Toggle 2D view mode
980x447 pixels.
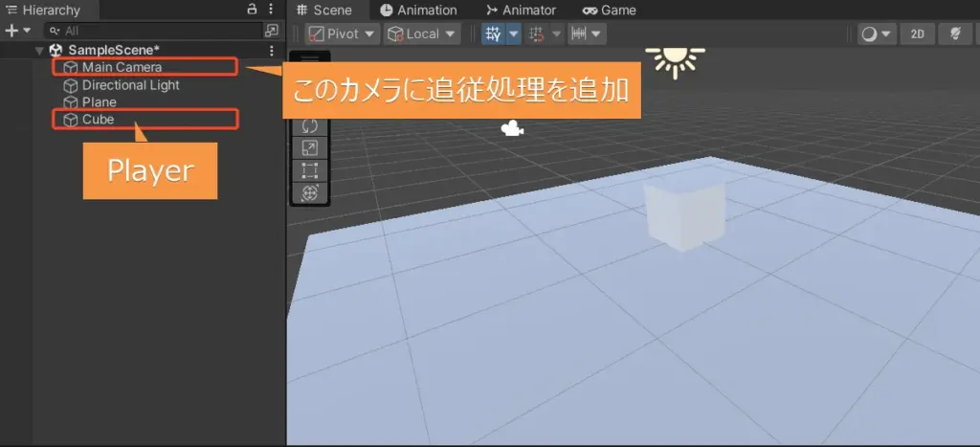click(917, 34)
